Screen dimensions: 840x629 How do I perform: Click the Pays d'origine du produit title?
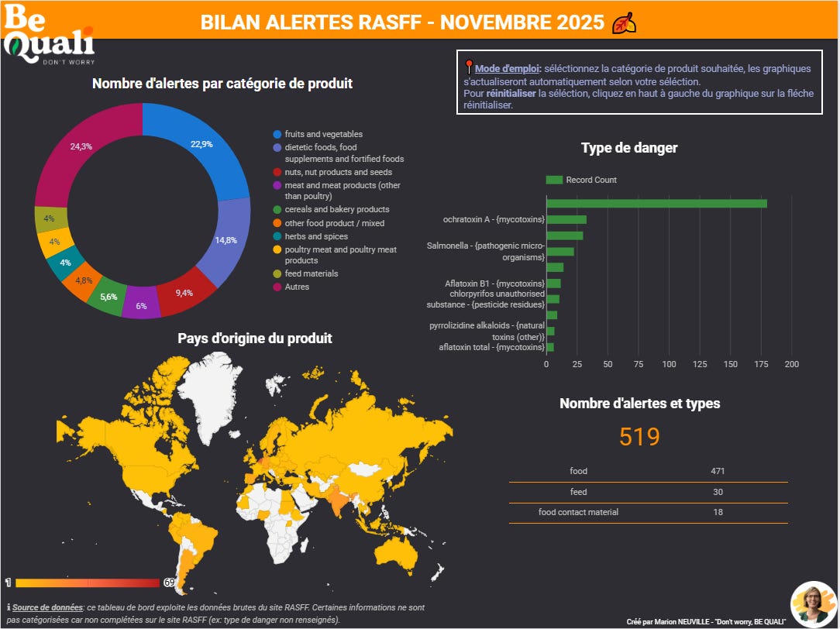[x=255, y=339]
